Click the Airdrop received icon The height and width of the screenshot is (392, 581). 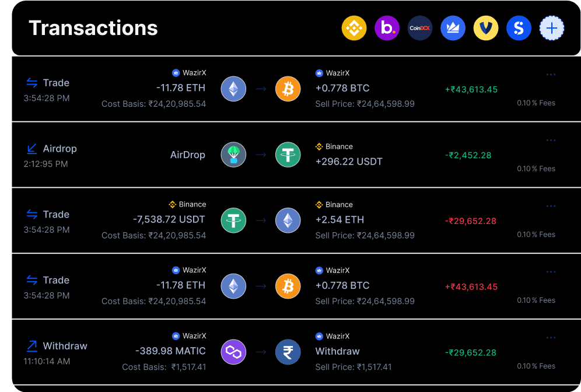click(30, 148)
